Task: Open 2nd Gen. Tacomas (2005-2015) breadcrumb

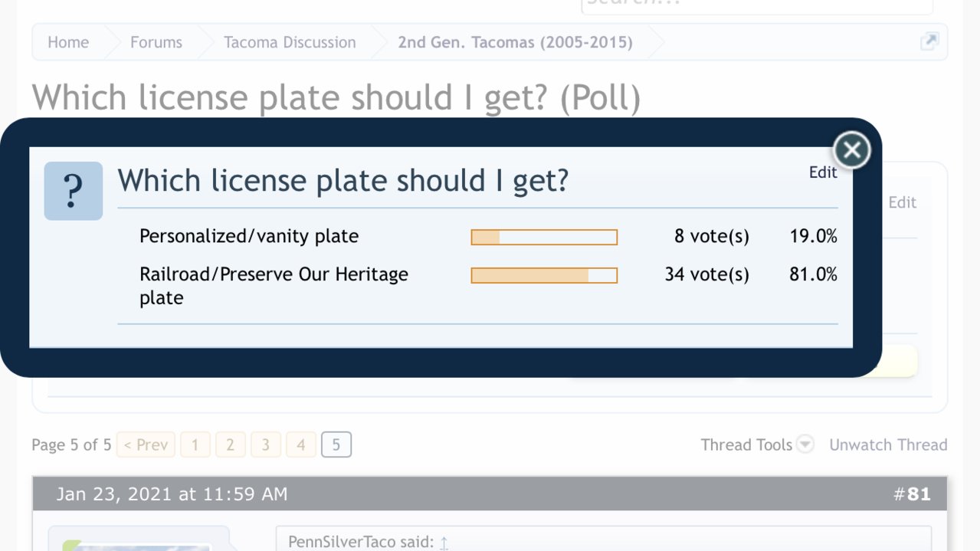Action: pos(515,42)
